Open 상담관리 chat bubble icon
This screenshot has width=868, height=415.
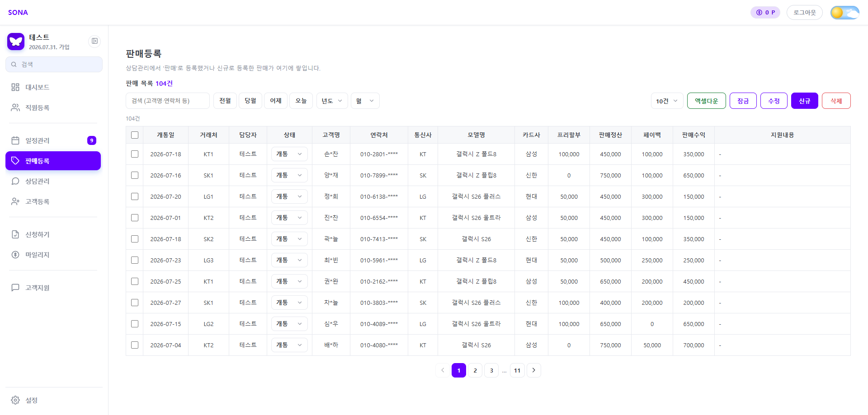[15, 181]
